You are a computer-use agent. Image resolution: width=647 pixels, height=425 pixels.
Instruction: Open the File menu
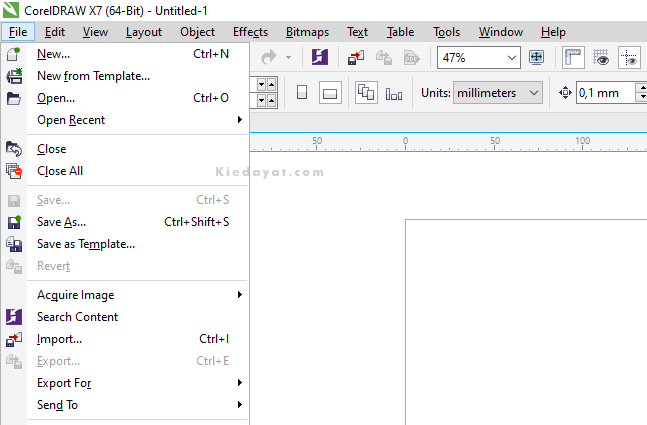18,32
